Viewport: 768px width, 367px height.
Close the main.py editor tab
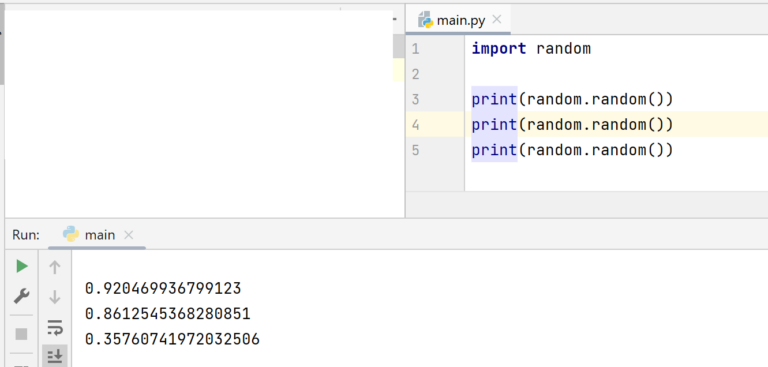[497, 20]
